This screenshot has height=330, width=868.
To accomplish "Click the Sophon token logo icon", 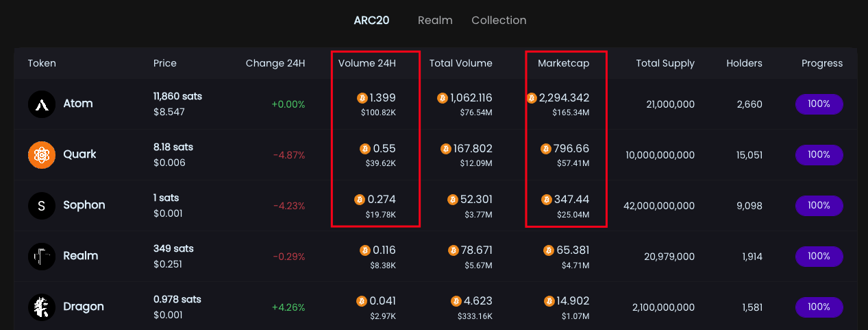I will [42, 206].
